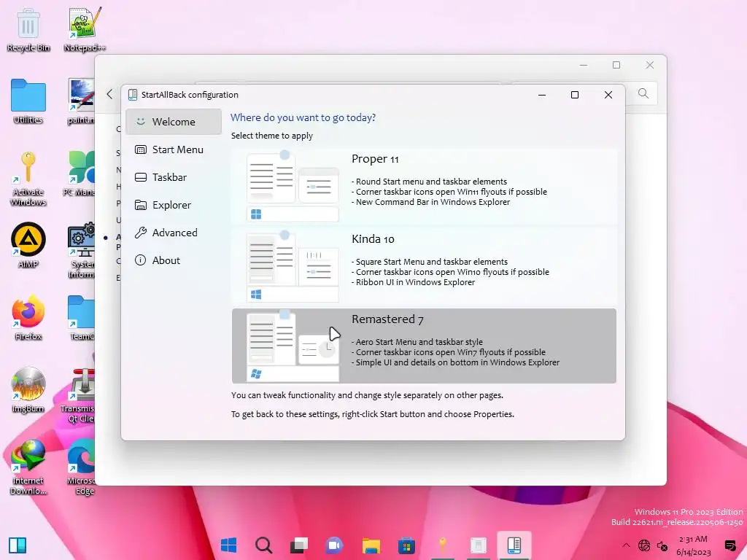Launch ImgBurn from the desktop
Screen dimensions: 747x560
(28, 389)
